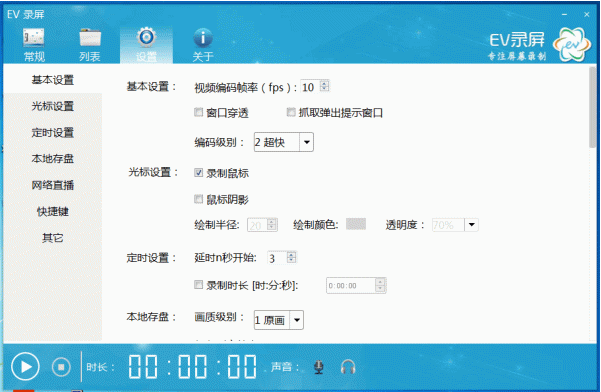Enable the 抓取弹出提示窗口 checkbox
This screenshot has height=392, width=601.
tap(291, 112)
